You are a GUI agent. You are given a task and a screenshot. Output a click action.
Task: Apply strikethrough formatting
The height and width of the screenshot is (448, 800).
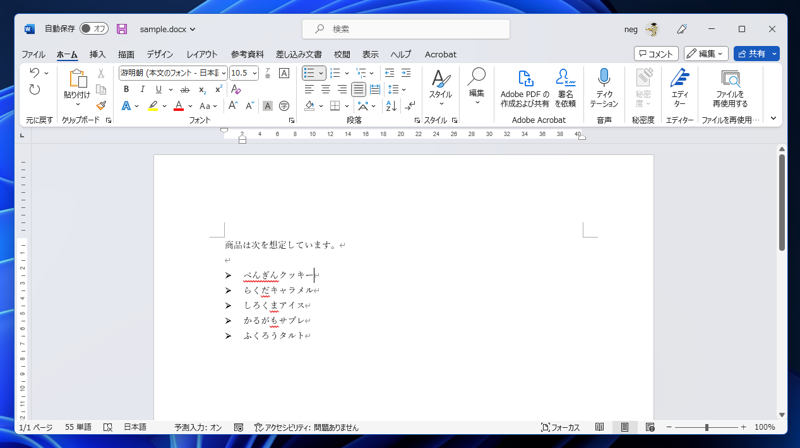pos(185,90)
